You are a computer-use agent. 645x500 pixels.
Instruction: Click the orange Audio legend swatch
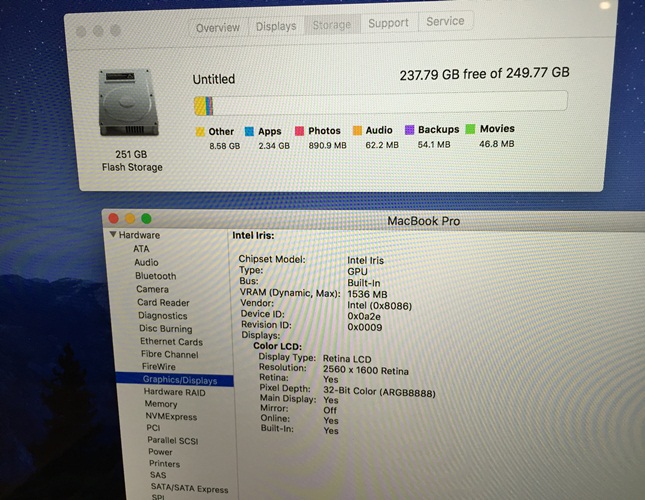click(x=357, y=130)
